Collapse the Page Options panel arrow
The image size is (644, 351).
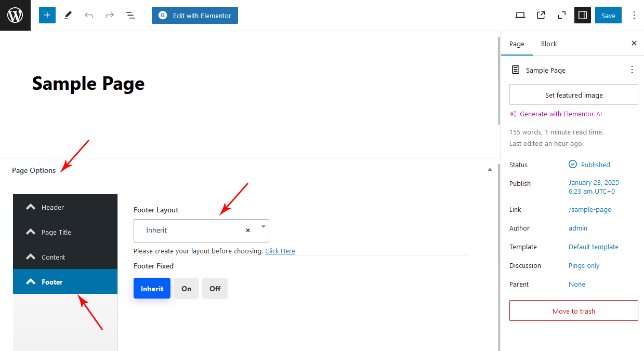click(490, 170)
